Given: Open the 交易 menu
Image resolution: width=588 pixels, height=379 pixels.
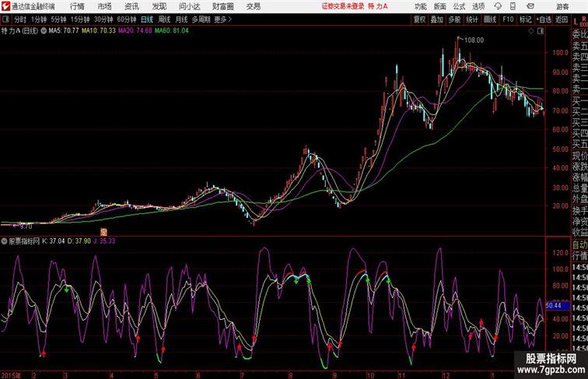Looking at the screenshot, I should [x=254, y=6].
